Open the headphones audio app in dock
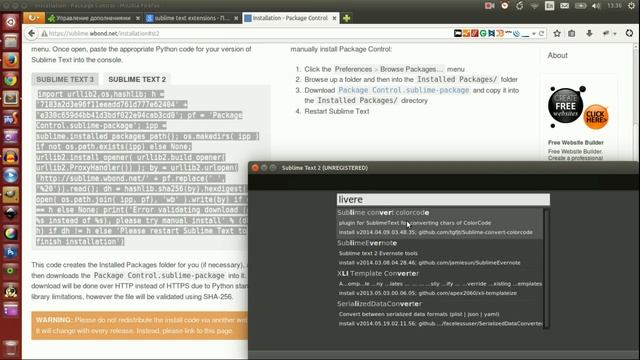This screenshot has width=640, height=360. tap(11, 157)
